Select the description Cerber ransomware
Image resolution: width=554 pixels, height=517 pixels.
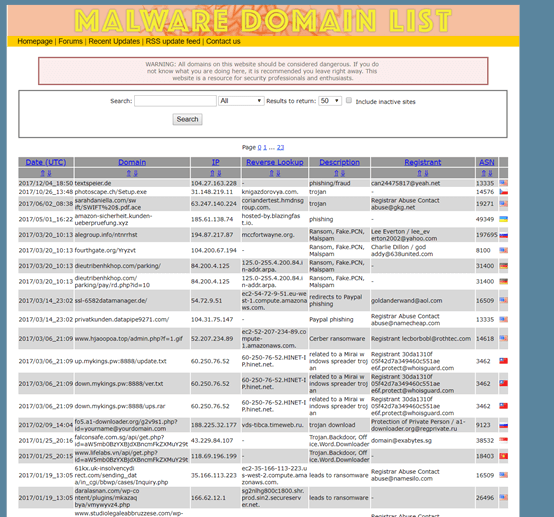[x=337, y=339]
